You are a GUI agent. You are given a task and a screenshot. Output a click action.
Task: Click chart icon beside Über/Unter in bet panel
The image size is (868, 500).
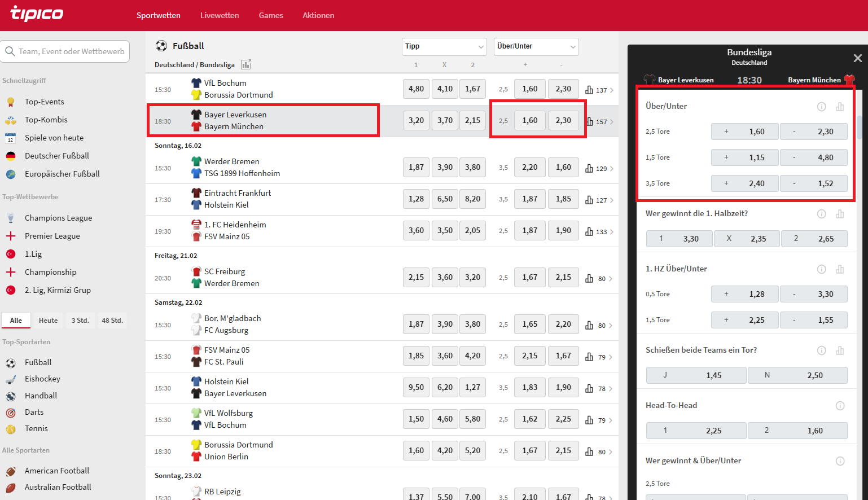click(840, 107)
